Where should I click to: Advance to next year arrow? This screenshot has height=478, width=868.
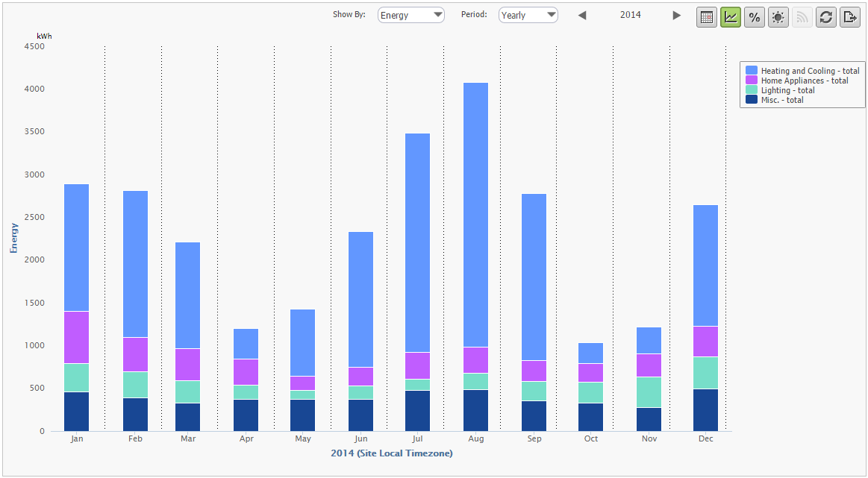point(677,16)
